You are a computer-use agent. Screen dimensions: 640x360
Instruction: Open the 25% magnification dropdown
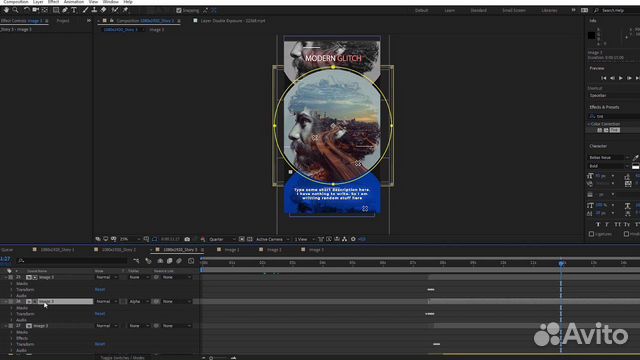130,239
